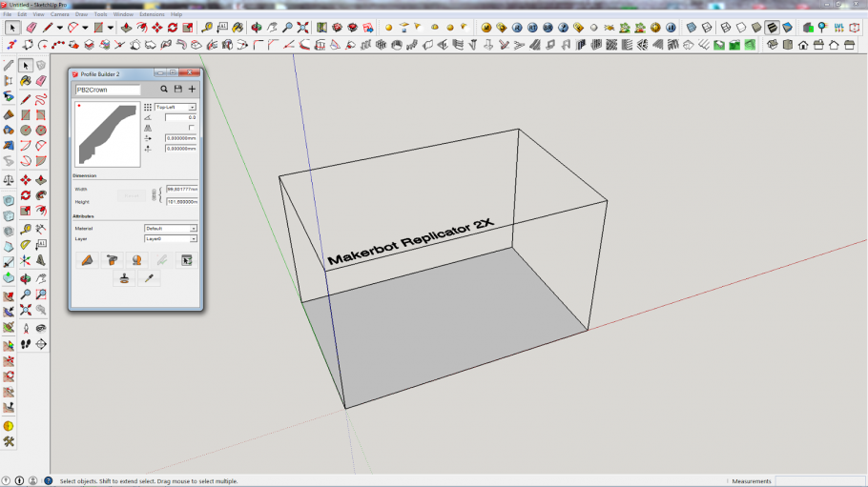Select the Rotate tool in top toolbar
Image resolution: width=868 pixels, height=487 pixels.
point(173,28)
